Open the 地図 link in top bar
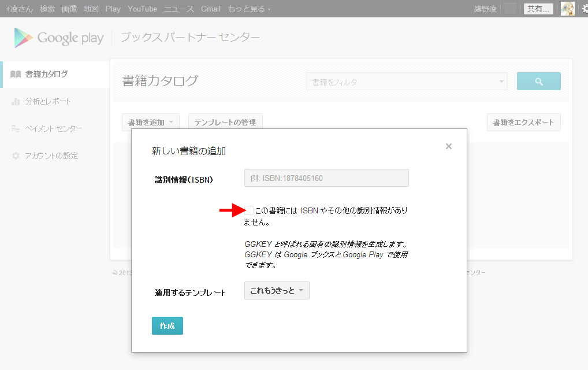 91,9
